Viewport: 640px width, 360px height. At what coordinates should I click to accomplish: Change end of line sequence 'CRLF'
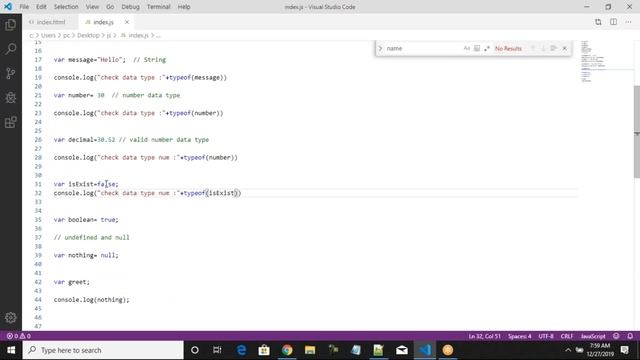567,336
